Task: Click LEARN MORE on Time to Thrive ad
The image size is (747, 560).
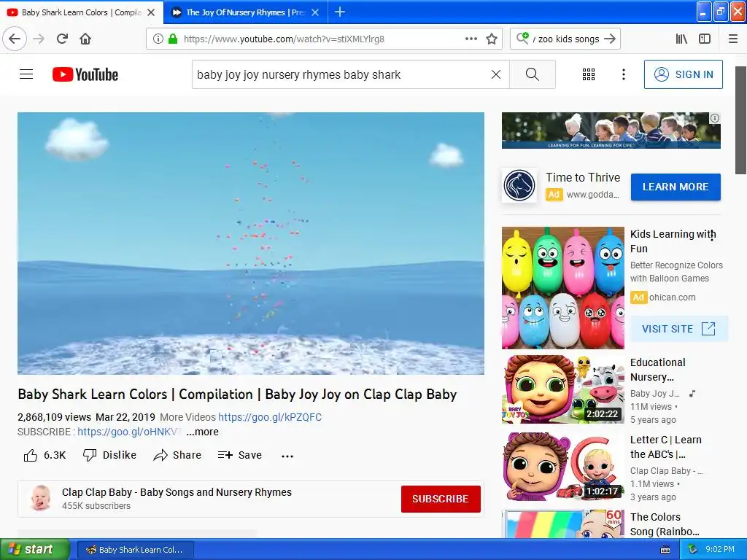Action: coord(676,187)
